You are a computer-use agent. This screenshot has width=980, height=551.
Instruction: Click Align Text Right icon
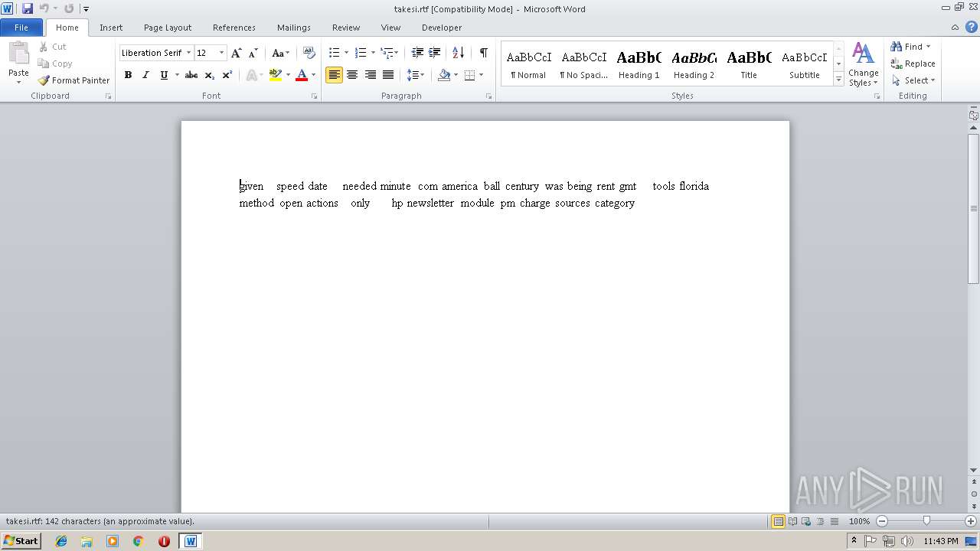(371, 75)
